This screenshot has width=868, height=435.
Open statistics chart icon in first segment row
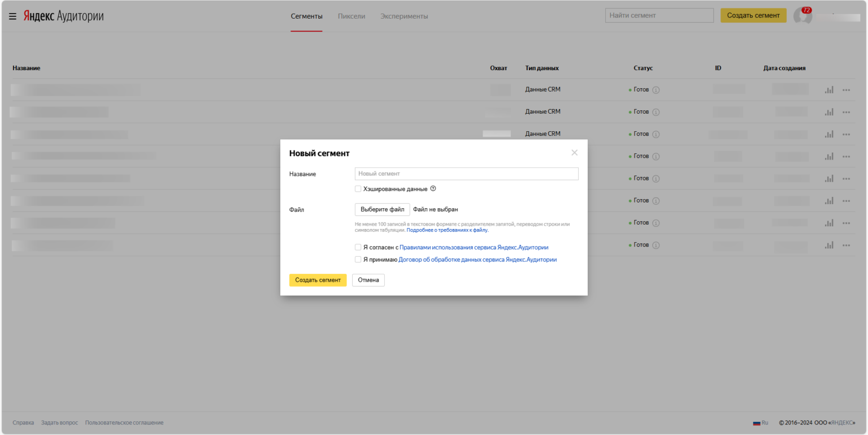point(829,90)
